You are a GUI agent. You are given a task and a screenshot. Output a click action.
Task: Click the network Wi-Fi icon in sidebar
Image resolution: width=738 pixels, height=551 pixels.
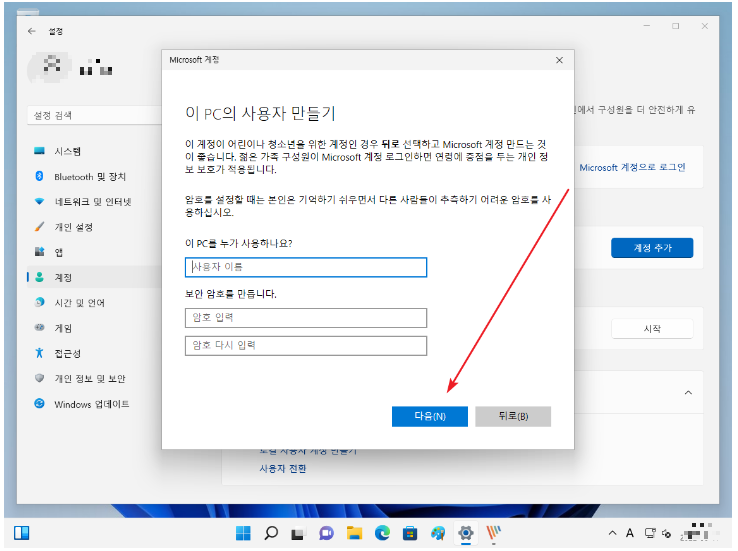tap(40, 201)
